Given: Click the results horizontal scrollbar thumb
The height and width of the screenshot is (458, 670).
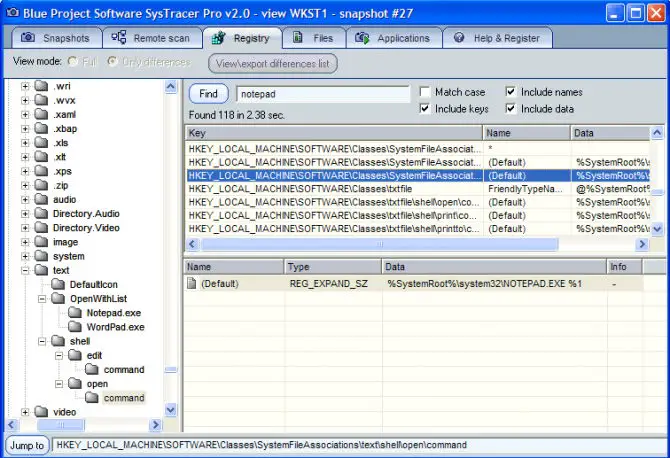Looking at the screenshot, I should [x=379, y=244].
